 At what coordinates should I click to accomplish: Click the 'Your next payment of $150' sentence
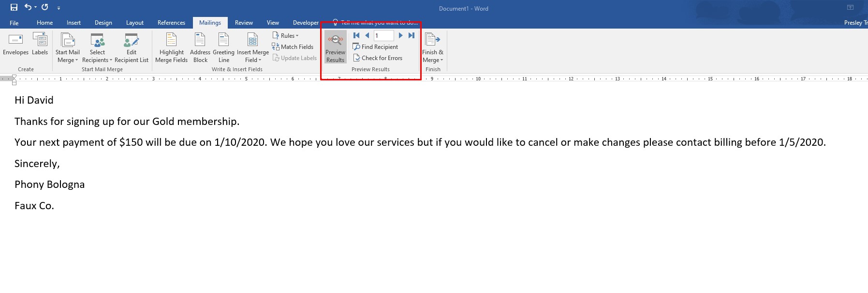420,142
